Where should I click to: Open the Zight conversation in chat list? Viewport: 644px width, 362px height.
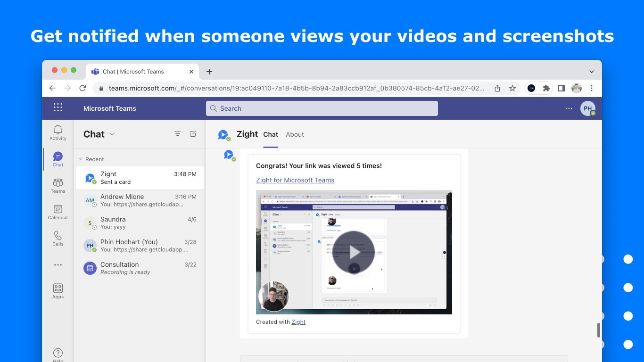(140, 178)
